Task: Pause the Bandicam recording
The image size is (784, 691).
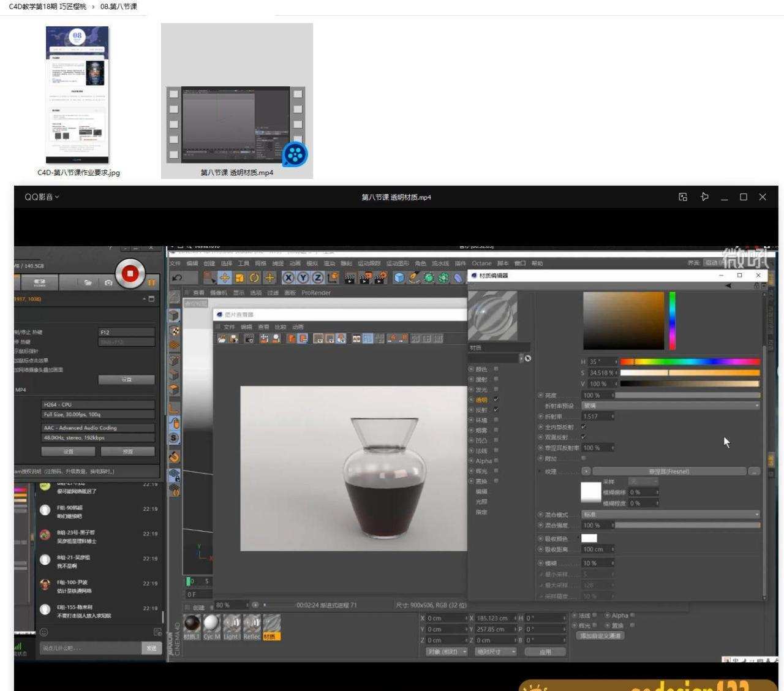Action: point(151,282)
